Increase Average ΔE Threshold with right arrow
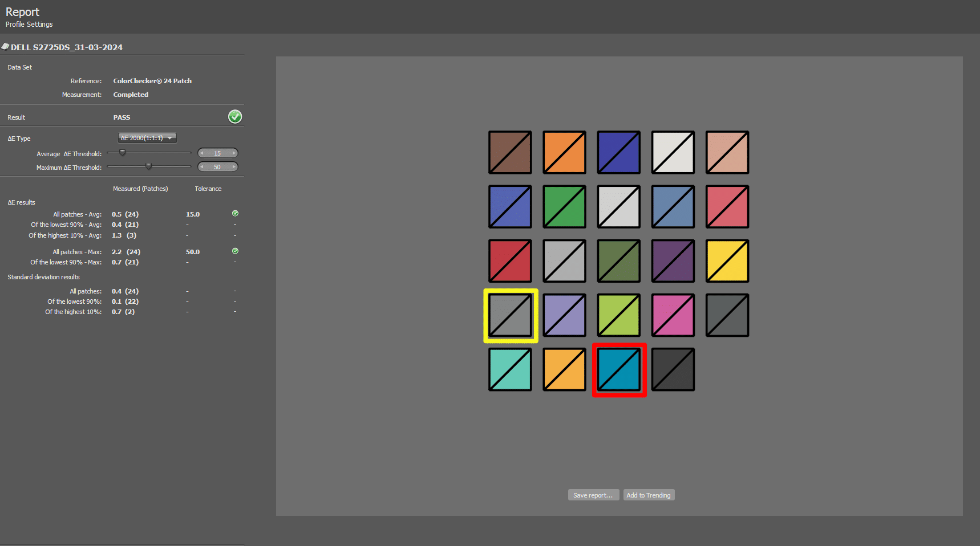980x546 pixels. pos(233,153)
